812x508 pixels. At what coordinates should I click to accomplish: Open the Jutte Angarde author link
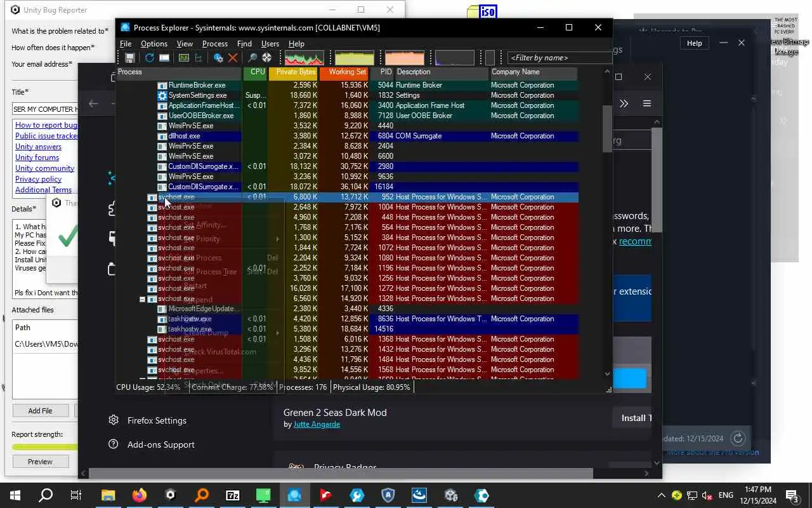(x=317, y=424)
